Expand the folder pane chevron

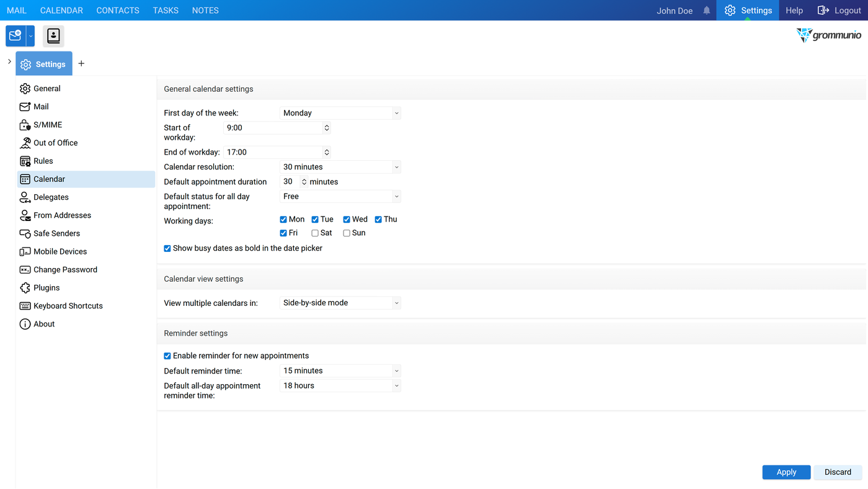point(9,61)
